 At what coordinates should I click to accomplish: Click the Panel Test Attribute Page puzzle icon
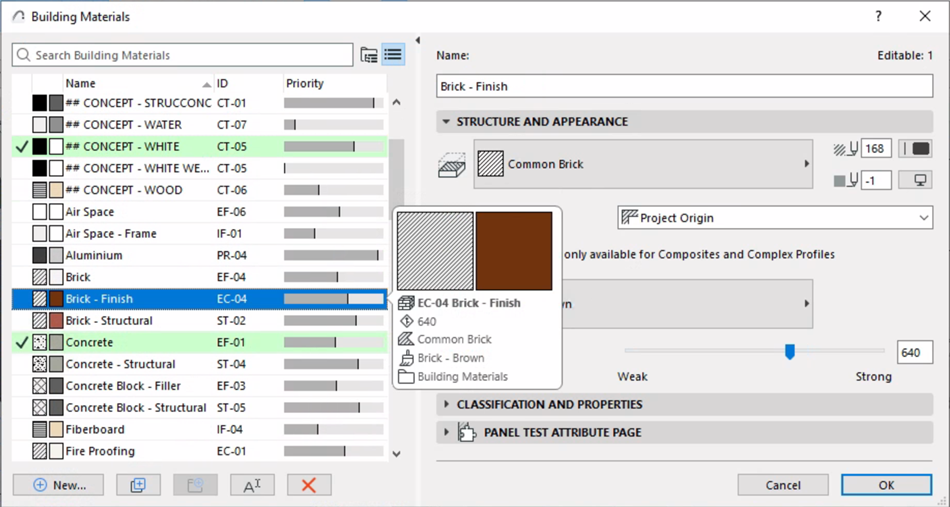tap(467, 432)
